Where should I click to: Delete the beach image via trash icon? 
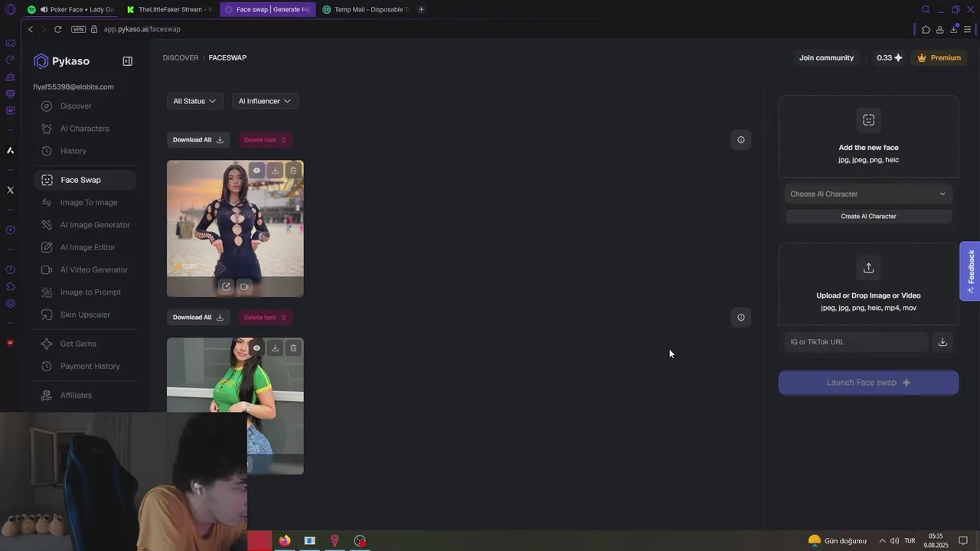point(293,171)
